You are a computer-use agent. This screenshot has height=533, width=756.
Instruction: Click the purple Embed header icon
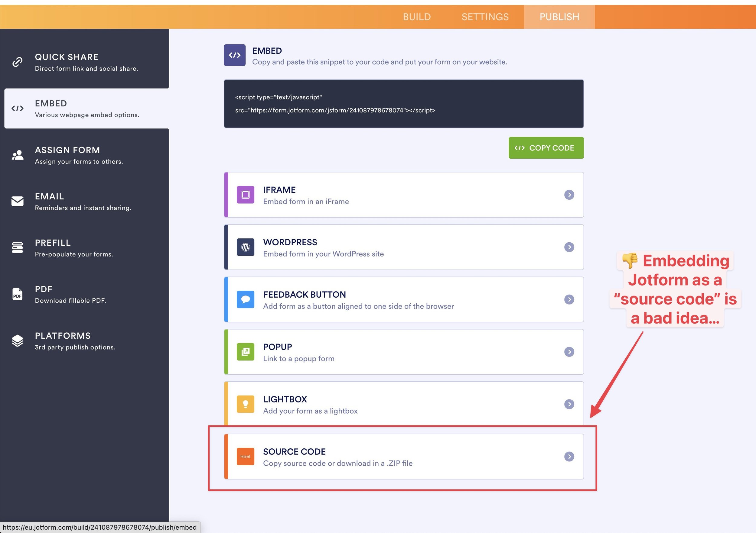[x=234, y=55]
